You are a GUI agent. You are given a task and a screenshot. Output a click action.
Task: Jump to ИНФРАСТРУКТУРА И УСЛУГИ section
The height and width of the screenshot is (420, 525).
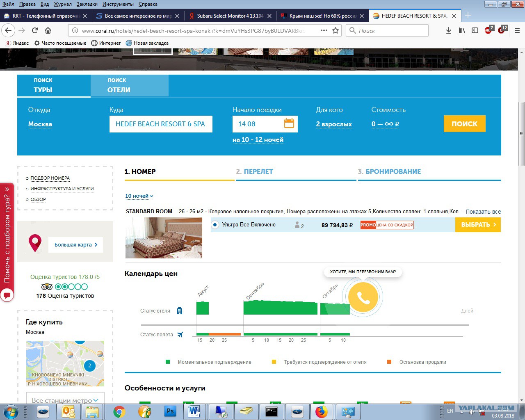(x=62, y=189)
